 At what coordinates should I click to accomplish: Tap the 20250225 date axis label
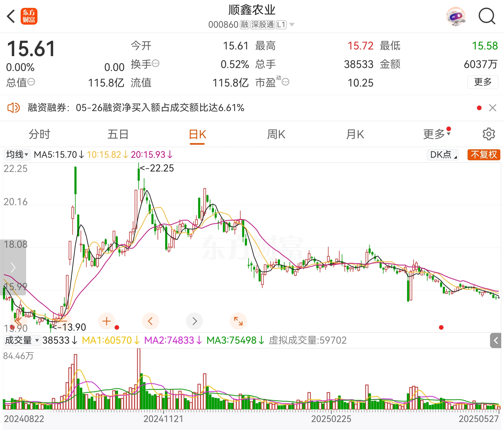point(331,419)
